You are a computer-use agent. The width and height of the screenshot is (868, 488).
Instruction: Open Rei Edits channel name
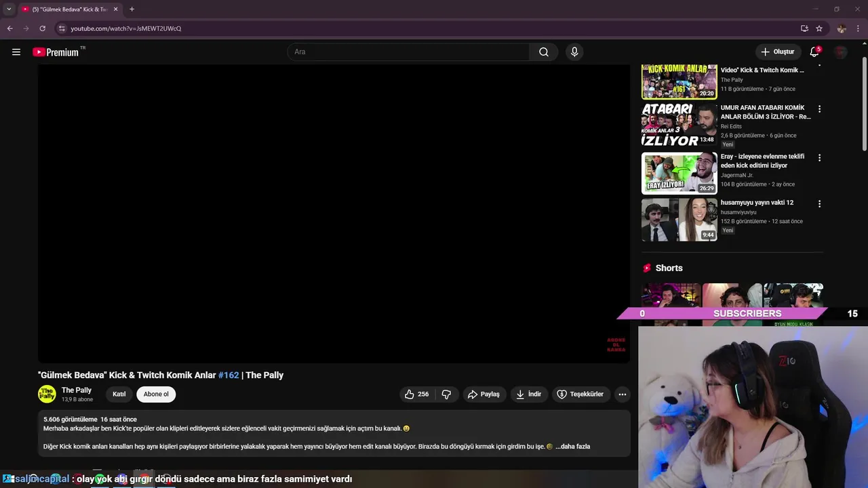pyautogui.click(x=731, y=126)
